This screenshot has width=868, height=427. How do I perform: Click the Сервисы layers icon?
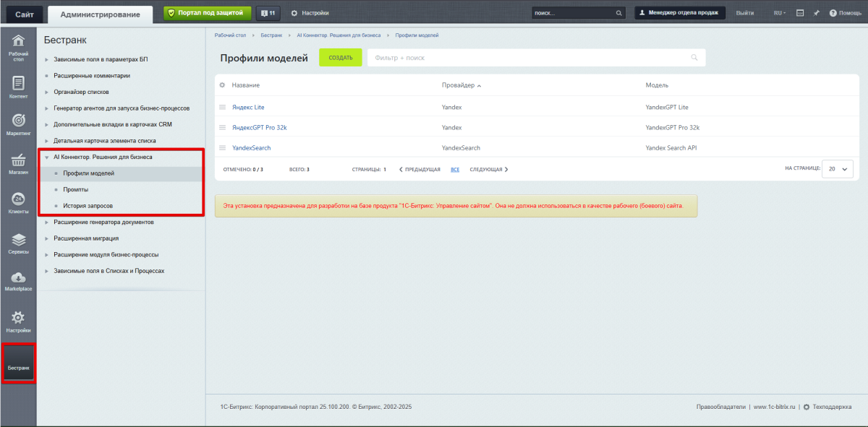point(19,243)
